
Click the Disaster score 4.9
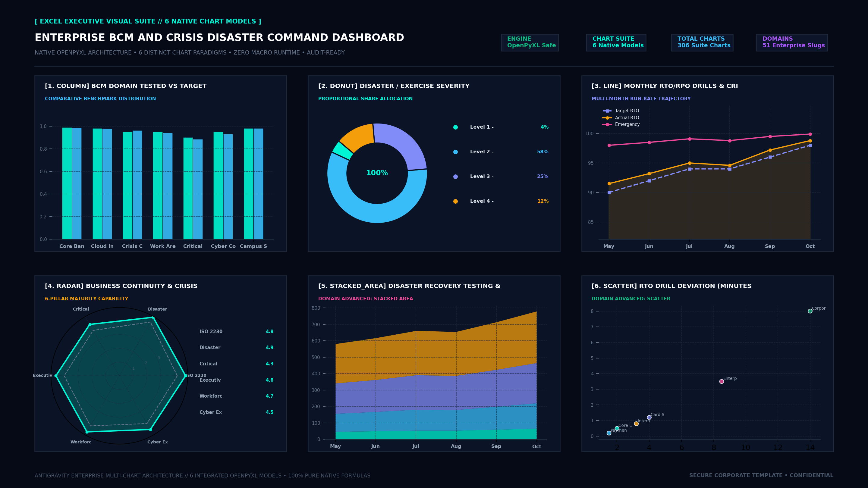269,348
